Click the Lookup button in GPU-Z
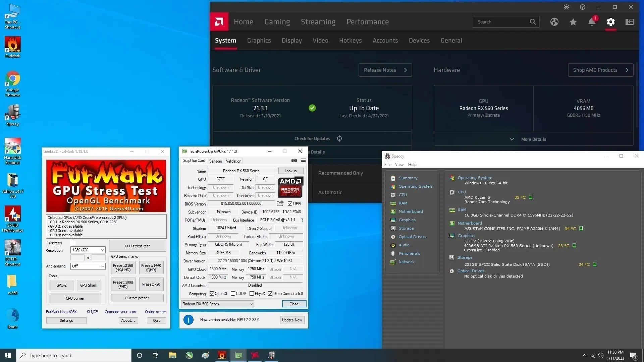Image resolution: width=644 pixels, height=362 pixels. coord(290,171)
